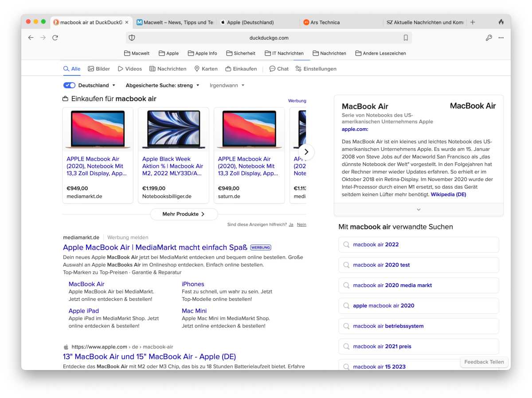Switch to the Ars Technica tab
Image resolution: width=532 pixels, height=398 pixels.
pyautogui.click(x=340, y=22)
